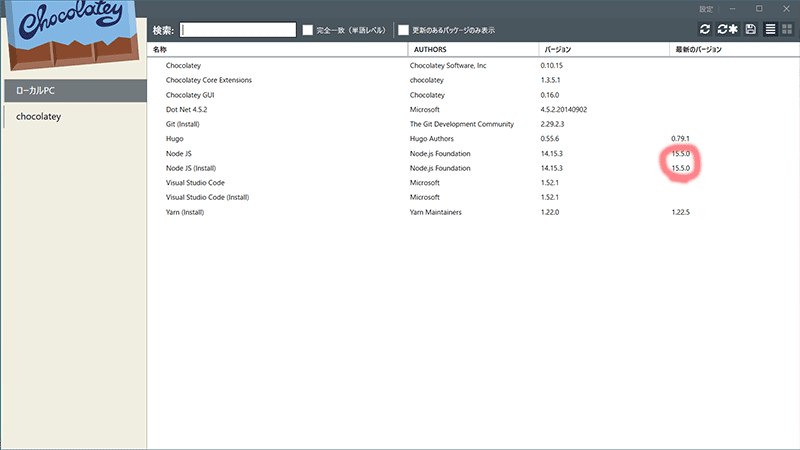
Task: Click Hugo installed version 0.55.6
Action: 549,139
